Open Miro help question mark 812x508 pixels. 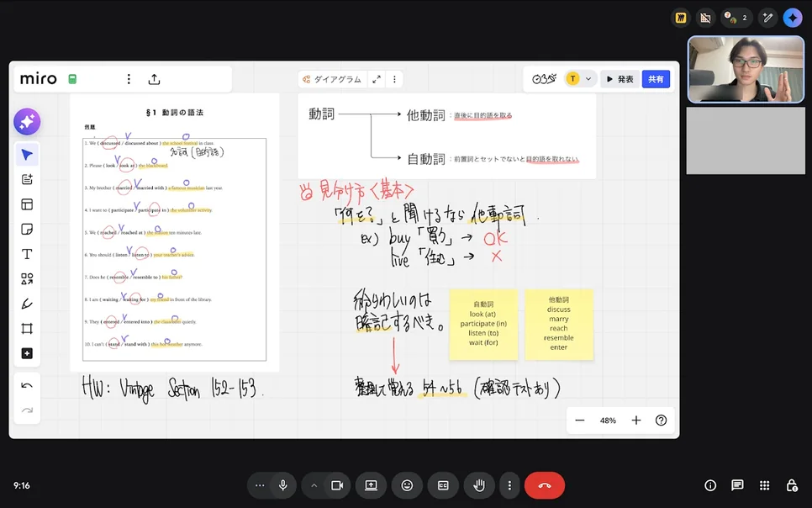(x=661, y=421)
